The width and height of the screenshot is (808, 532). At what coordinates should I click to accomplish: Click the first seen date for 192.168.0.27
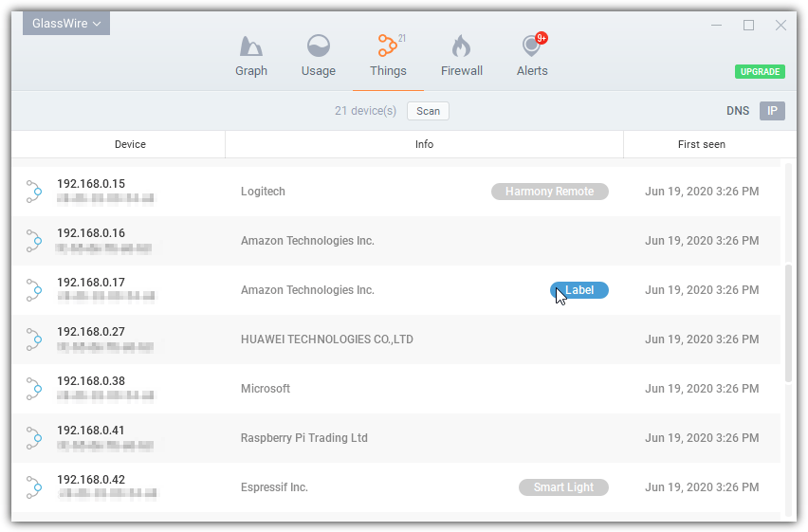coord(702,339)
